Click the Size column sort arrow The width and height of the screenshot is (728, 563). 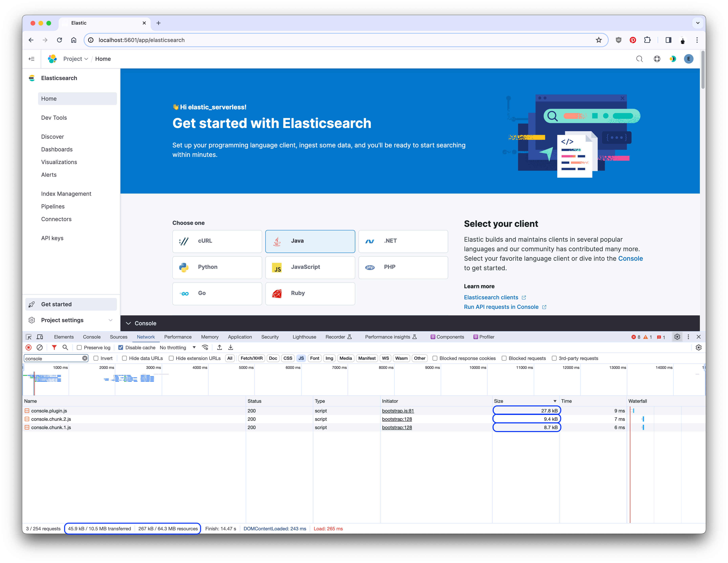pos(555,401)
